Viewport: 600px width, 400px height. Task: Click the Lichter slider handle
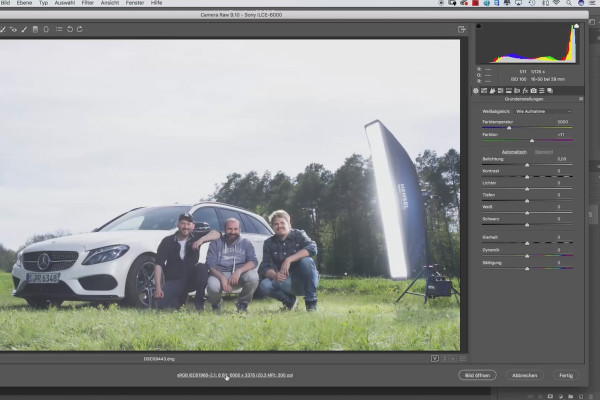pyautogui.click(x=527, y=189)
